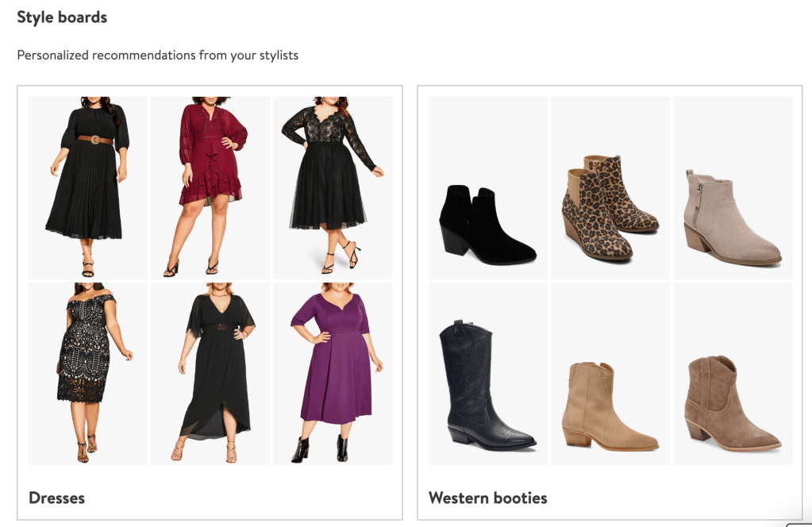View the brown suede western bootie
This screenshot has width=812, height=527.
[x=732, y=399]
